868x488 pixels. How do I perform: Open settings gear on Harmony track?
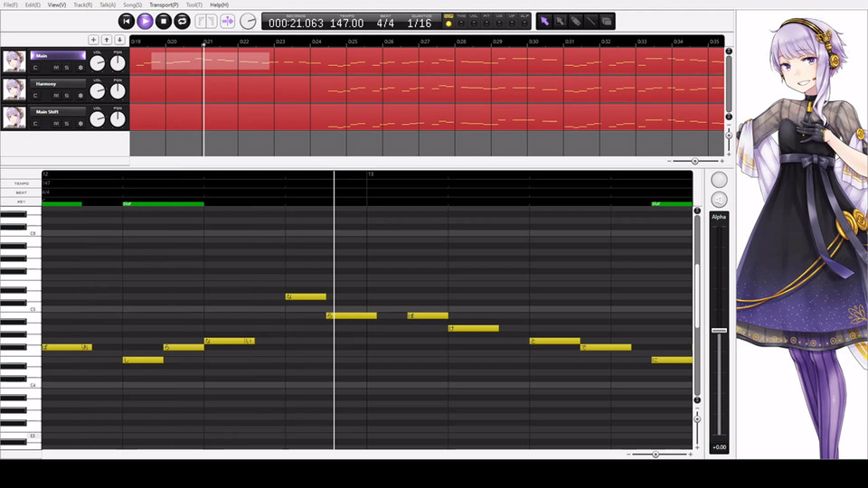(x=80, y=96)
